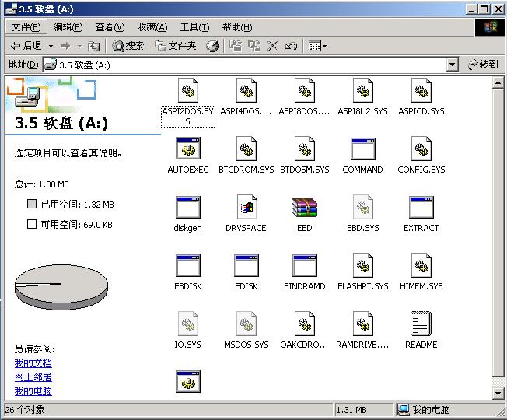Select the EBD archive icon
Image resolution: width=507 pixels, height=420 pixels.
pos(305,207)
